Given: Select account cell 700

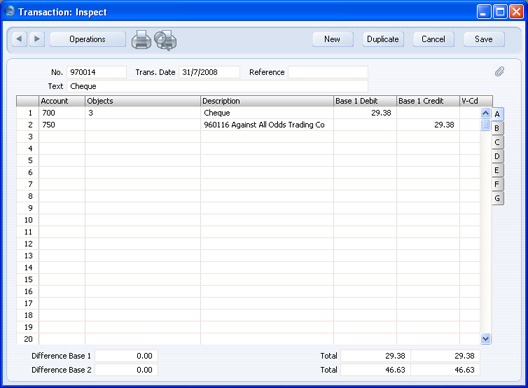Looking at the screenshot, I should [62, 113].
